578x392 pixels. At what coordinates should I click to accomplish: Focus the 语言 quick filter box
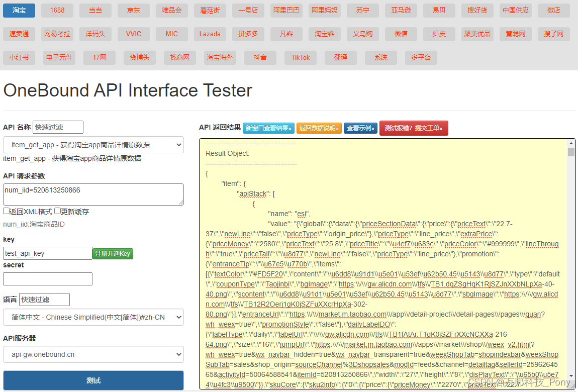click(x=44, y=300)
